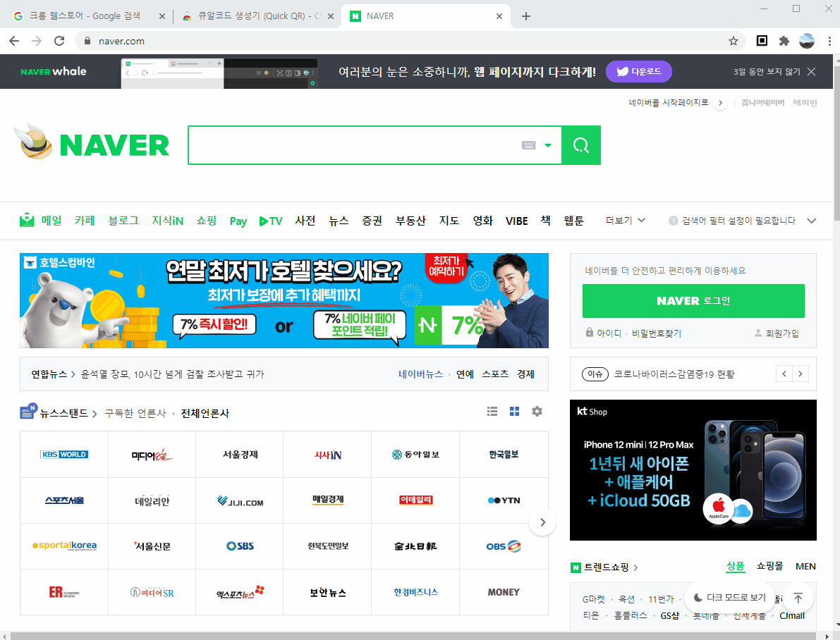
Task: Click the 연합뉴스 headline link
Action: 172,374
